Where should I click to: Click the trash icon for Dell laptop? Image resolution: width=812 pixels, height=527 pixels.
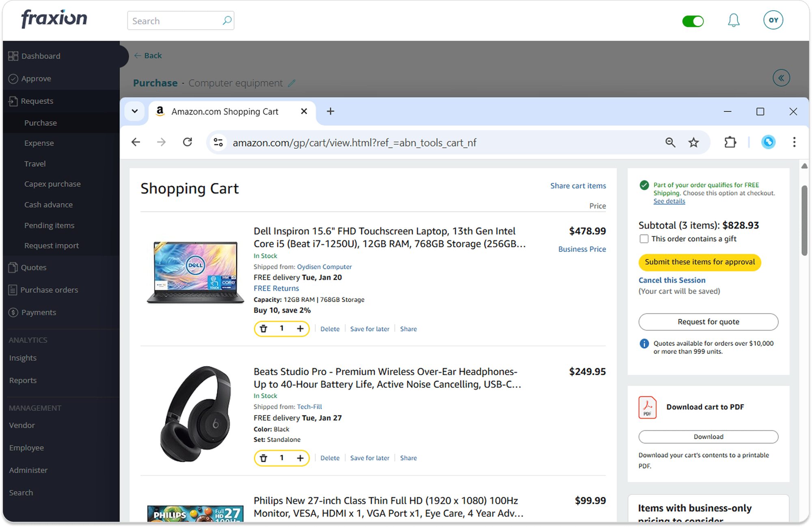[263, 329]
